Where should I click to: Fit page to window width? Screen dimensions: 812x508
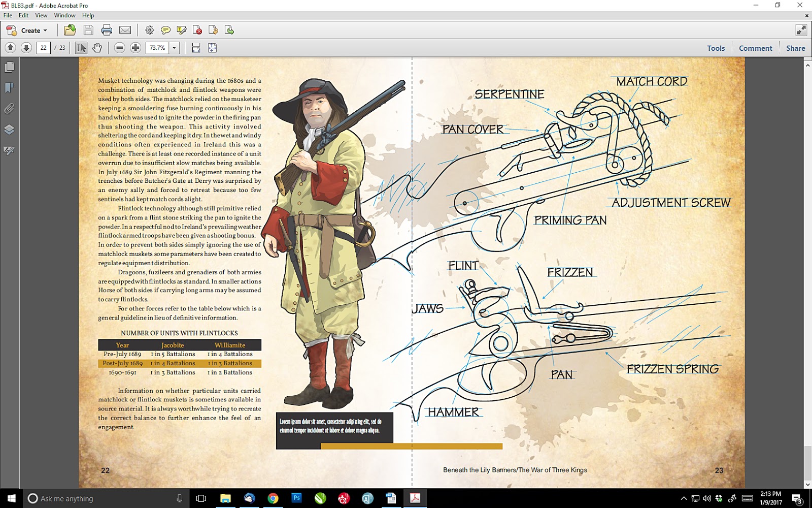[x=196, y=48]
